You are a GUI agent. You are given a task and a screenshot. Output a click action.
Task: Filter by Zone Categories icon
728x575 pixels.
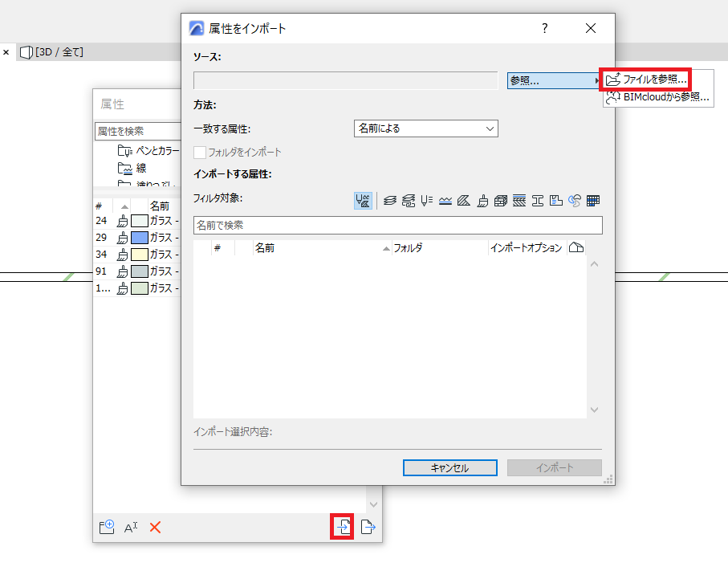coord(555,201)
